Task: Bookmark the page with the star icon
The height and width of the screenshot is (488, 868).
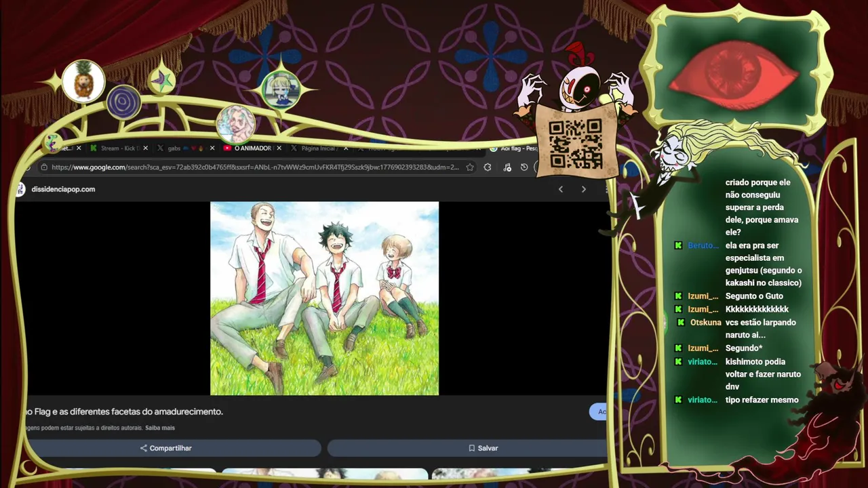Action: coord(470,167)
